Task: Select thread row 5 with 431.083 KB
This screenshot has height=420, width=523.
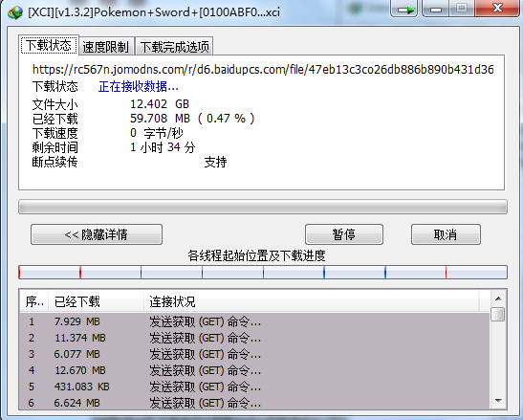Action: (255, 387)
